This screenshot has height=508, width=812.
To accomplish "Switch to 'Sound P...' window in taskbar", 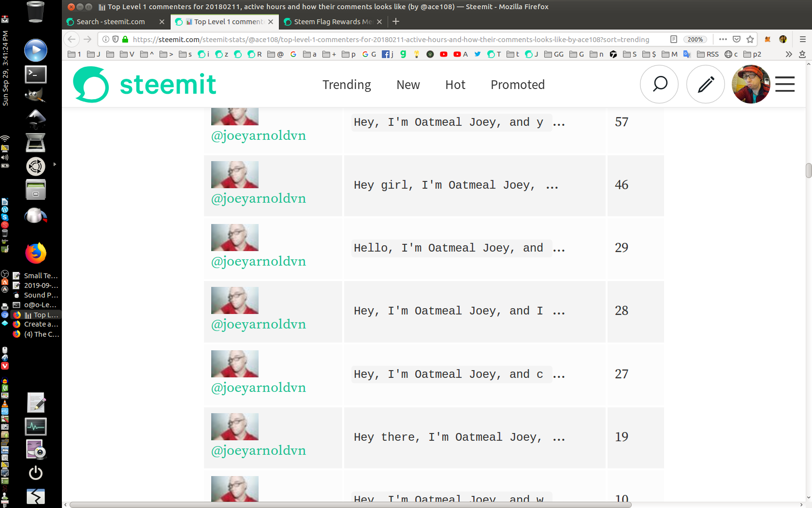I will coord(36,295).
